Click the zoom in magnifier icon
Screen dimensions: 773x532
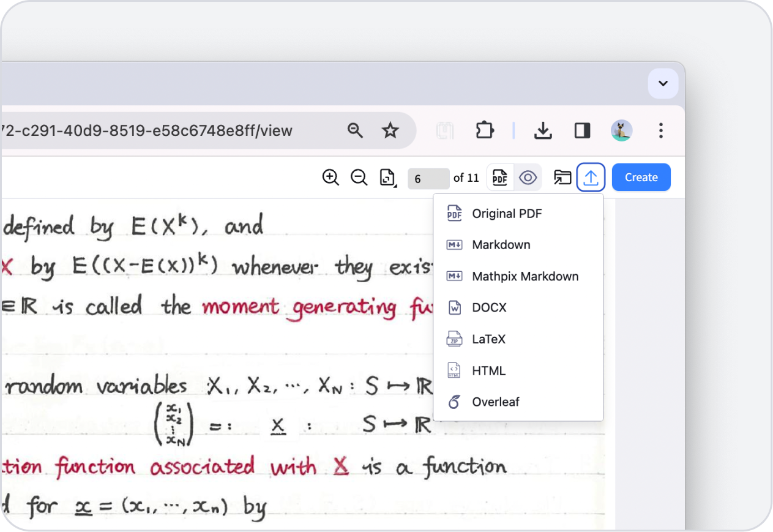click(330, 178)
